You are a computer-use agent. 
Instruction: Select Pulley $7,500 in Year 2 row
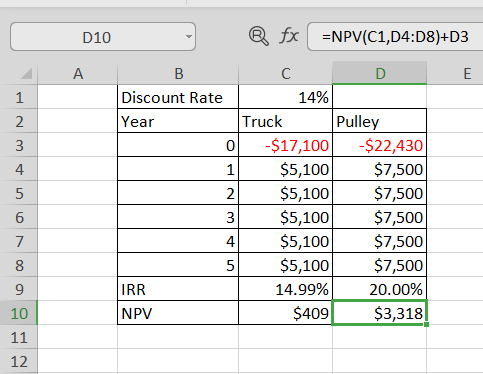[x=380, y=193]
